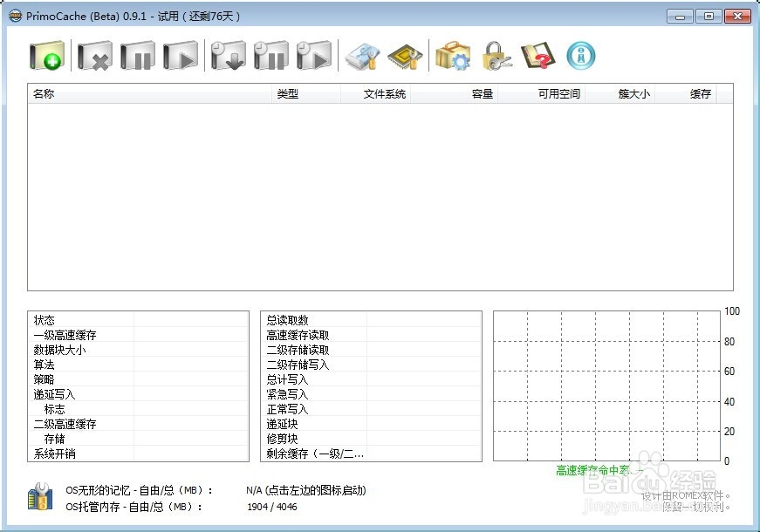This screenshot has height=532, width=760.
Task: Select the 二级存储写入 row
Action: pyautogui.click(x=372, y=365)
